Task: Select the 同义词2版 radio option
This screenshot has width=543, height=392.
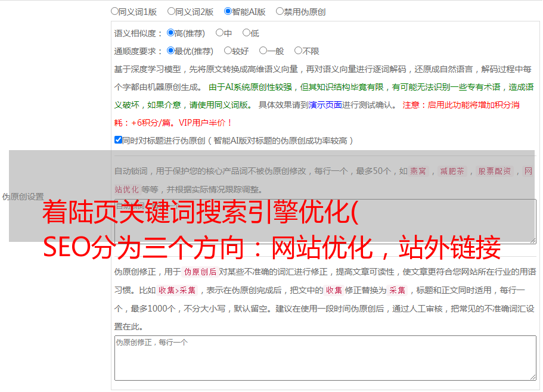Action: tap(171, 11)
